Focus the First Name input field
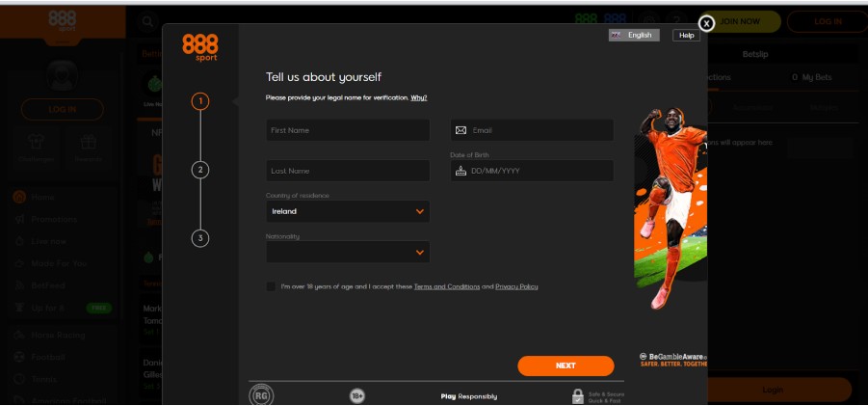 coord(348,130)
